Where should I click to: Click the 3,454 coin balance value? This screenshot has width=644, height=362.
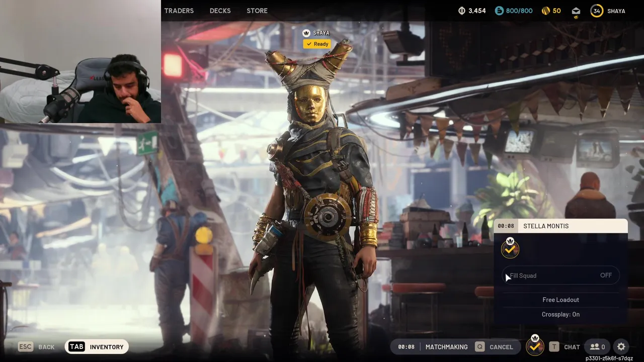pyautogui.click(x=477, y=11)
